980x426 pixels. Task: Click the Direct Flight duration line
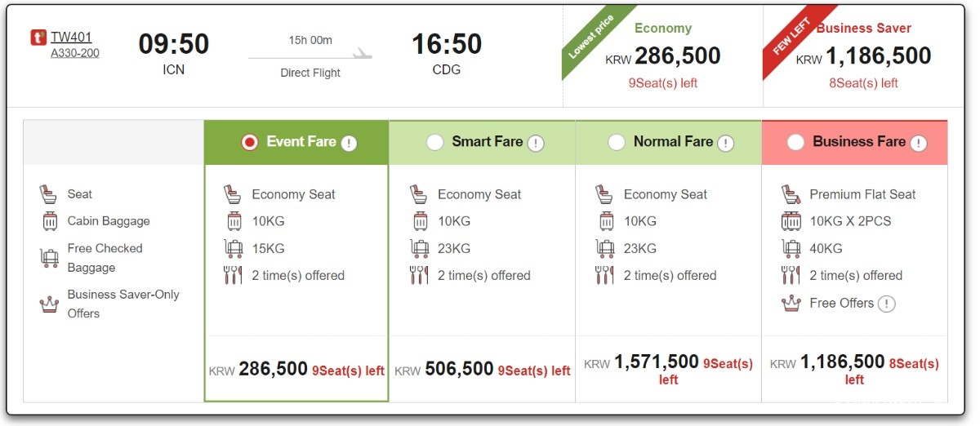(310, 57)
